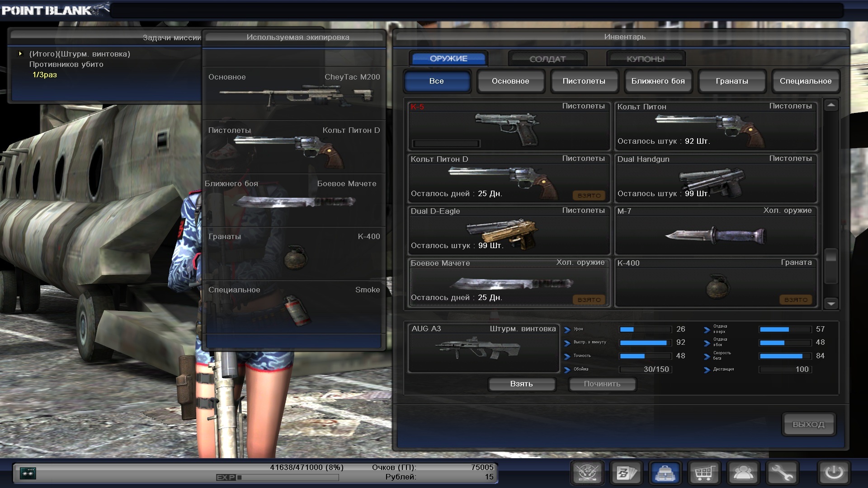
Task: Switch to the ОРУЖИЕ tab
Action: [x=448, y=59]
